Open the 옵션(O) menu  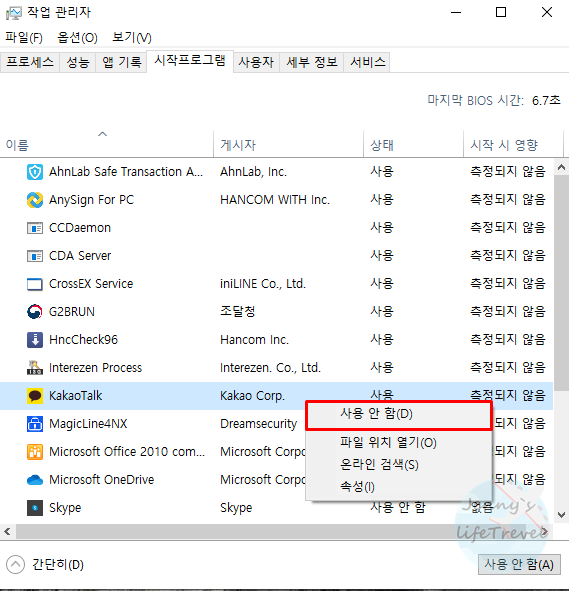pyautogui.click(x=77, y=37)
